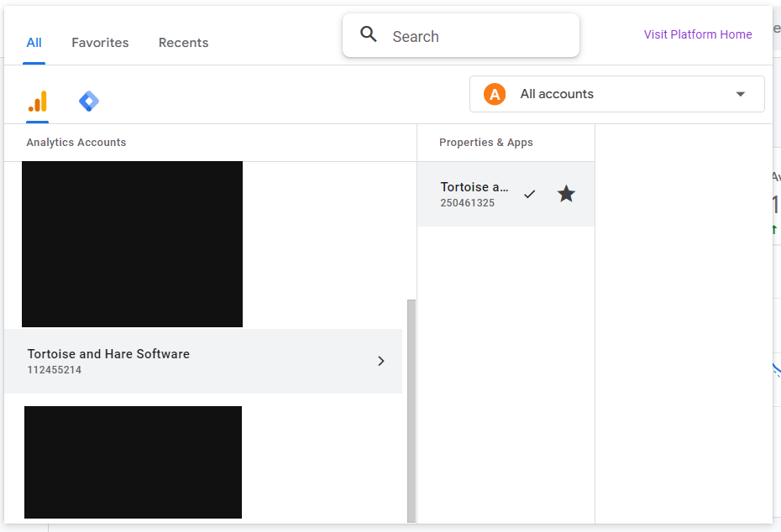Toggle the favorite star for the Tortoise property
The height and width of the screenshot is (532, 781).
[566, 194]
